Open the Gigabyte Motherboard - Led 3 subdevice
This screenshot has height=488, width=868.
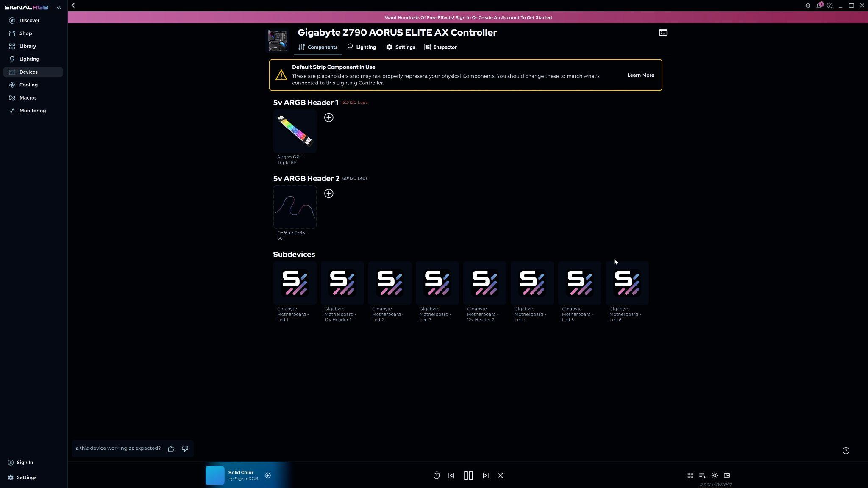point(437,283)
